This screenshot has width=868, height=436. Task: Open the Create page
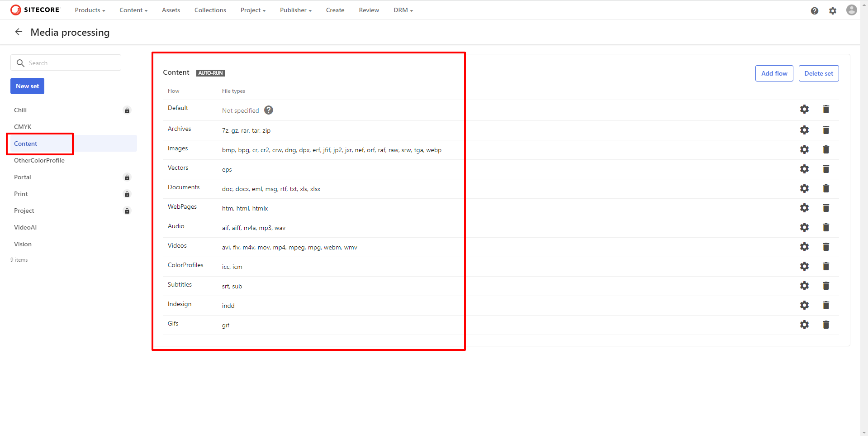335,10
